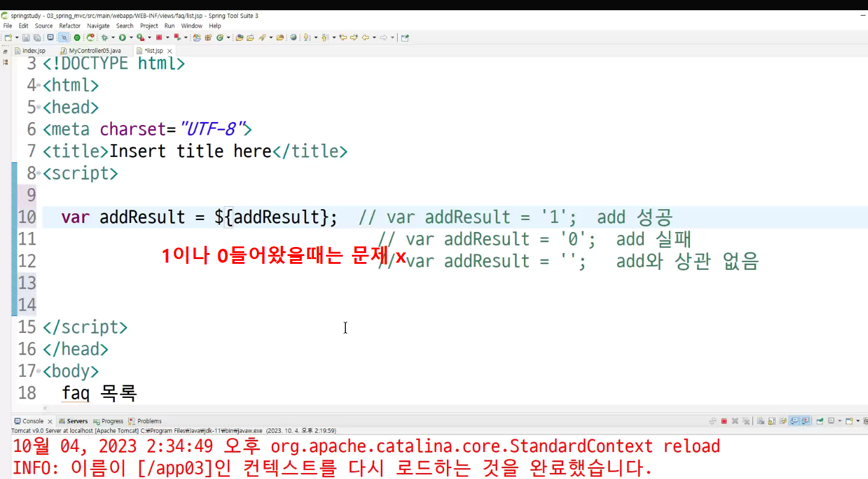Image resolution: width=868 pixels, height=479 pixels.
Task: Click the green Boot Dashboard icon
Action: [x=77, y=37]
